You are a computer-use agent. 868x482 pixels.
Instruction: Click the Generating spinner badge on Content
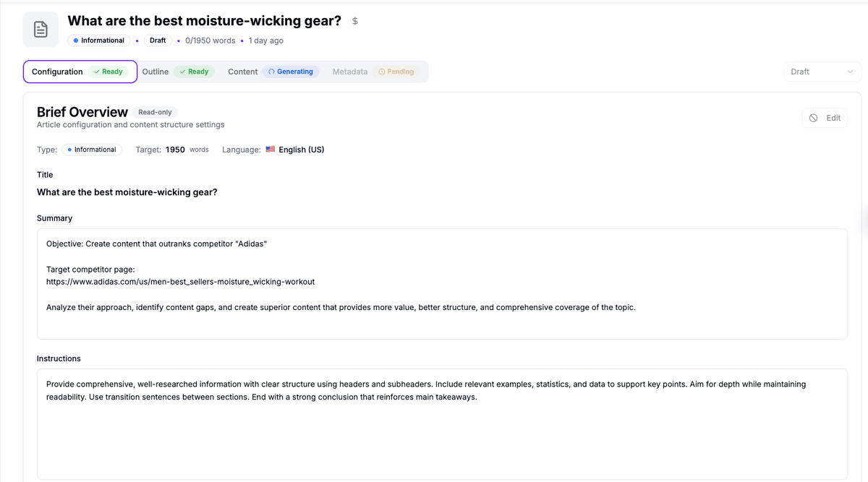pyautogui.click(x=291, y=72)
